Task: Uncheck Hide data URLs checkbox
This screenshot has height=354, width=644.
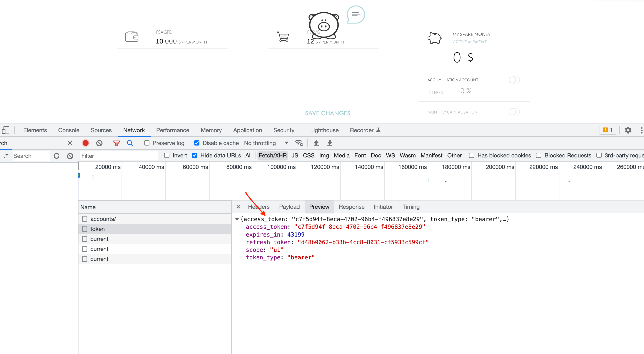Action: [x=195, y=155]
